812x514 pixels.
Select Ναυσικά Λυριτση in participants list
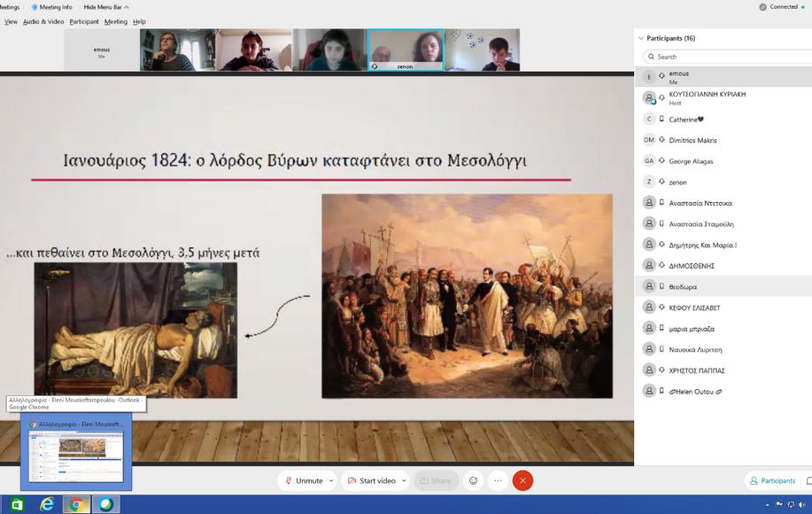tap(723, 349)
